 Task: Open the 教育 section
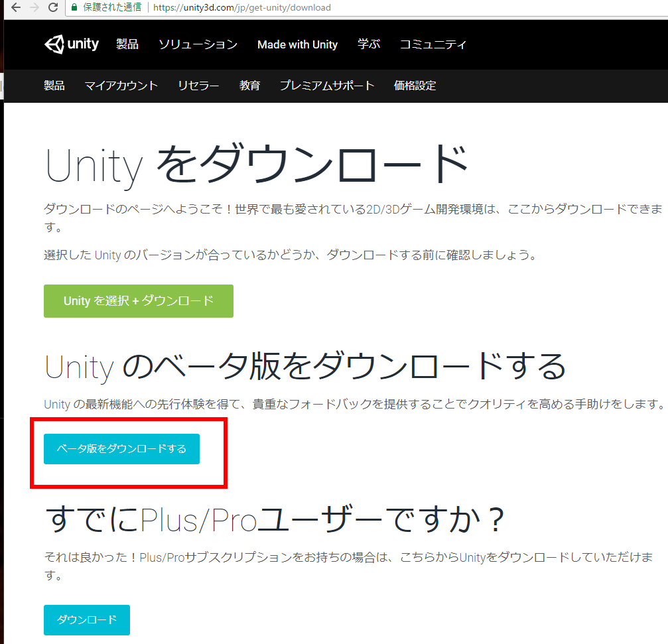[249, 86]
